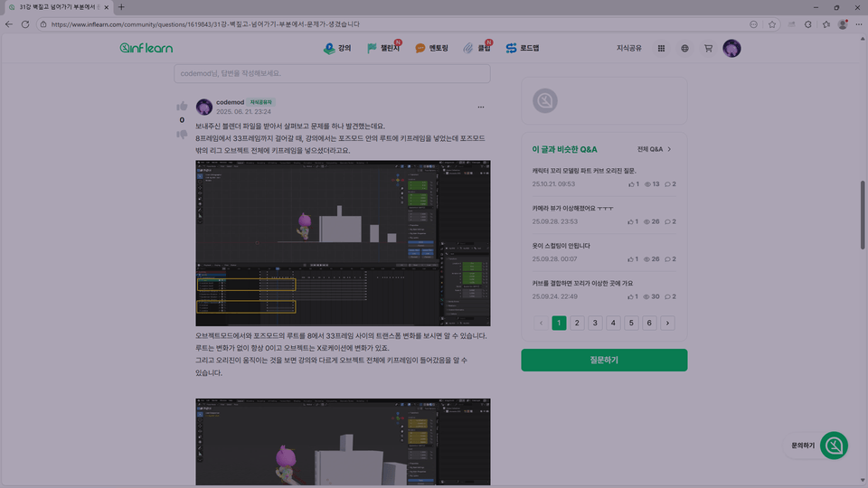Open 전체 Q&A link
868x488 pixels.
(x=650, y=149)
